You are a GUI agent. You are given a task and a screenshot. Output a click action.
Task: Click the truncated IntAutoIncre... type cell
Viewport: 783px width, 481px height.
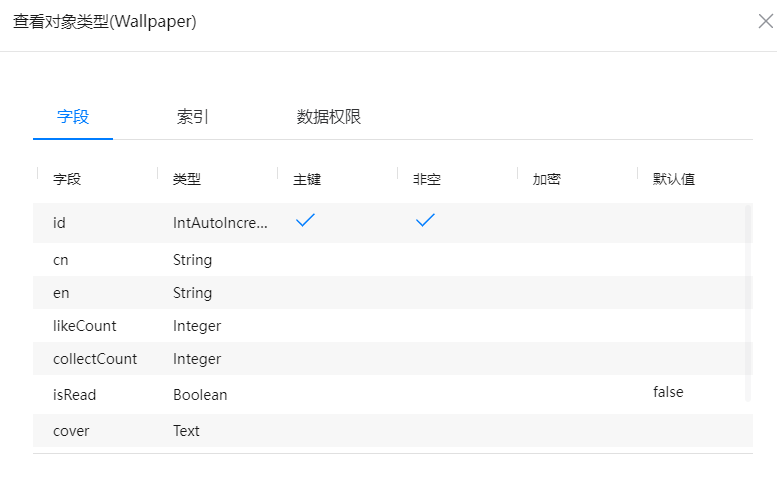220,223
